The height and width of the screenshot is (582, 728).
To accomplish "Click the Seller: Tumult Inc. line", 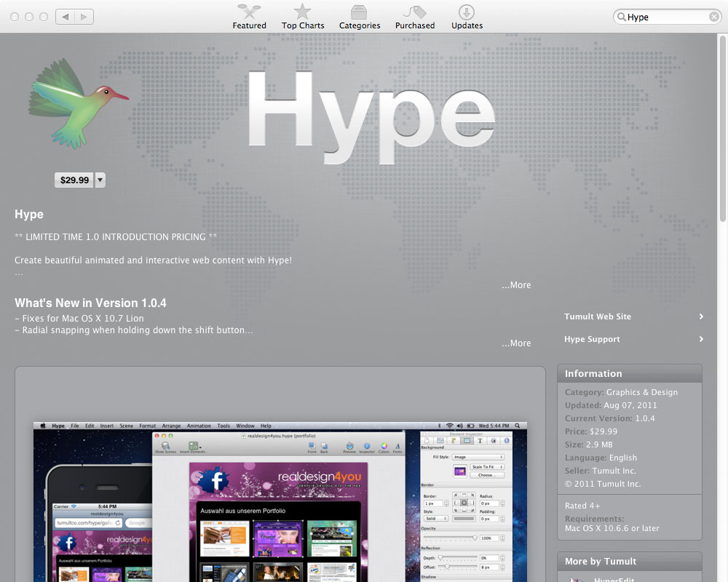I will (601, 471).
